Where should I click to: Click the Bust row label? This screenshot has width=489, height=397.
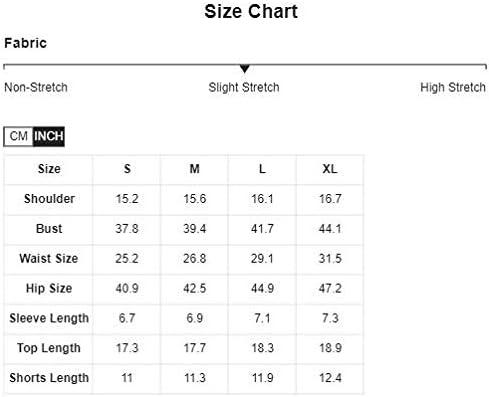[x=49, y=229]
